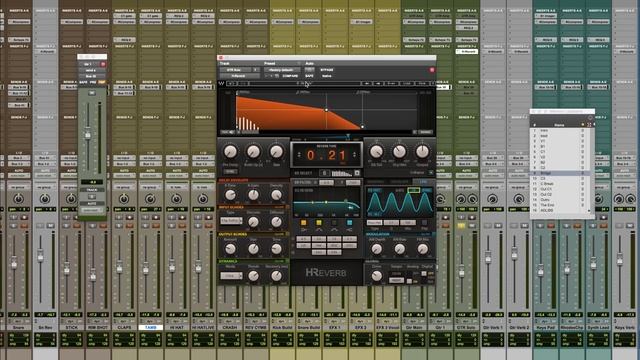The width and height of the screenshot is (640, 360).
Task: Click the ER Select pattern icon
Action: 342,173
